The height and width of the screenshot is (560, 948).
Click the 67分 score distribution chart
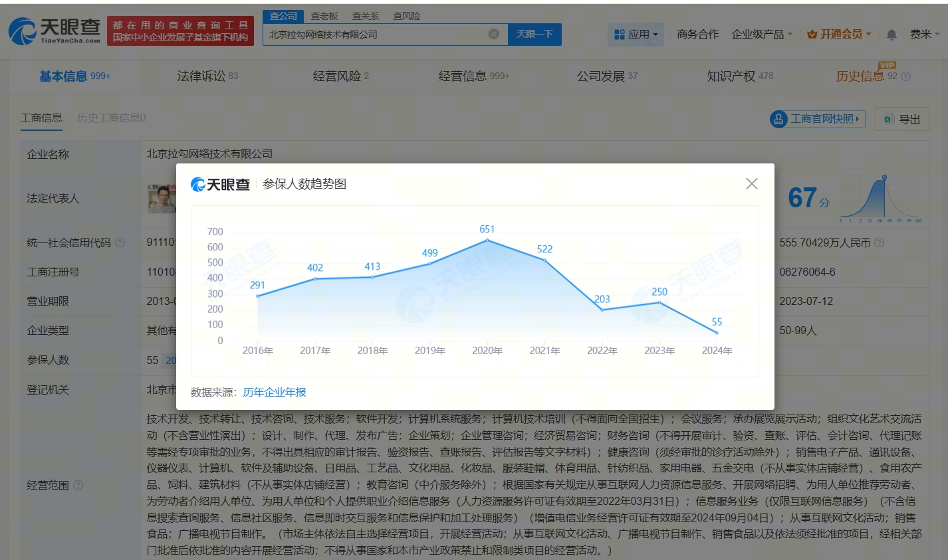pyautogui.click(x=881, y=199)
